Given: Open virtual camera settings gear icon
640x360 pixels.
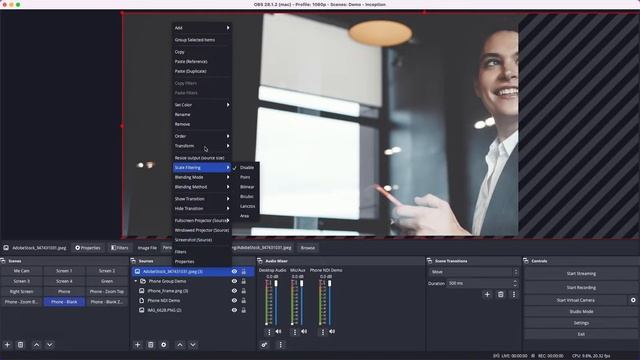Looking at the screenshot, I should tap(633, 300).
